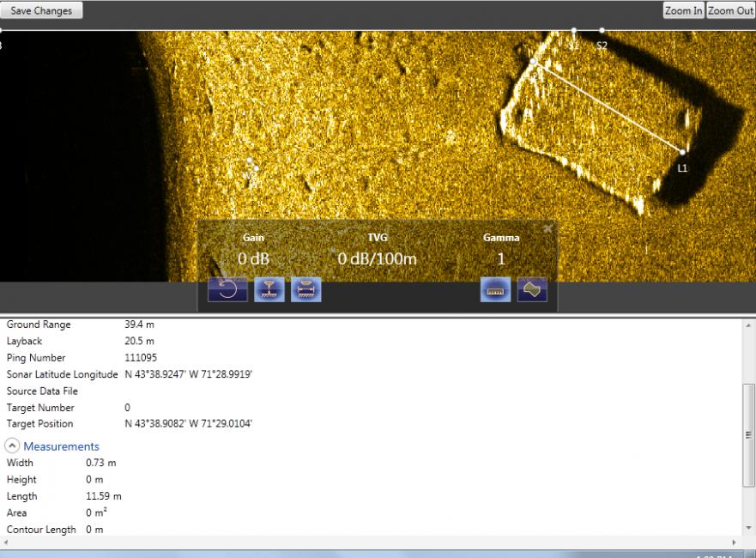Viewport: 756px width, 558px height.
Task: Click the horizontal scrollbar left arrow
Action: click(x=6, y=542)
